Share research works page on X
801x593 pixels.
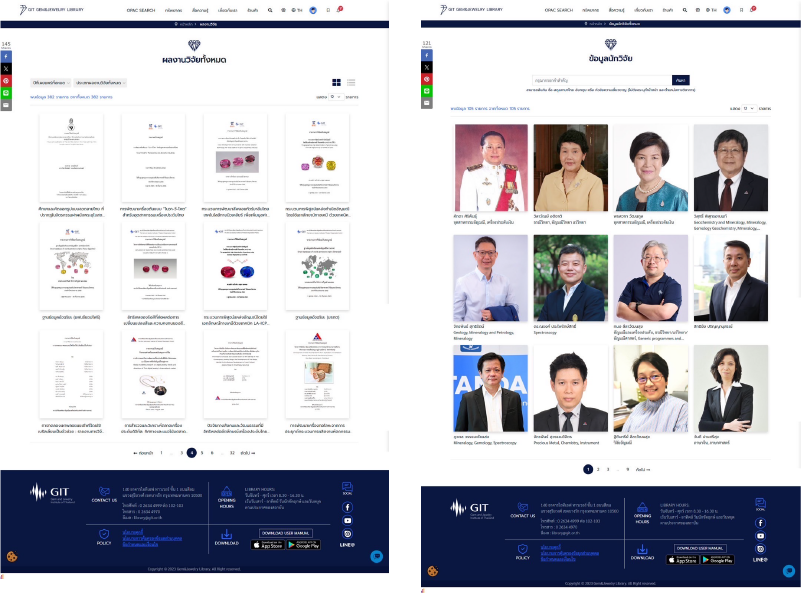(x=6, y=68)
